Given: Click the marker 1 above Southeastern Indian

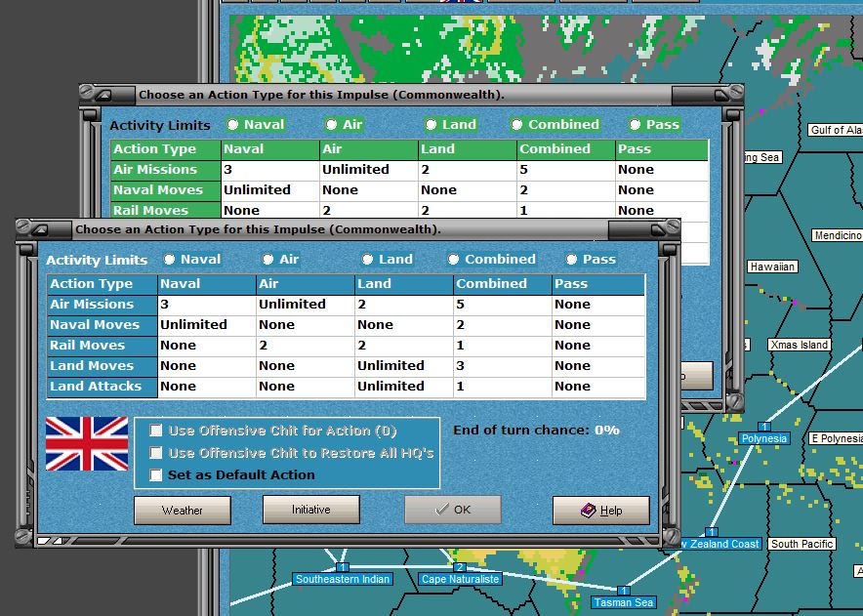Looking at the screenshot, I should 343,567.
